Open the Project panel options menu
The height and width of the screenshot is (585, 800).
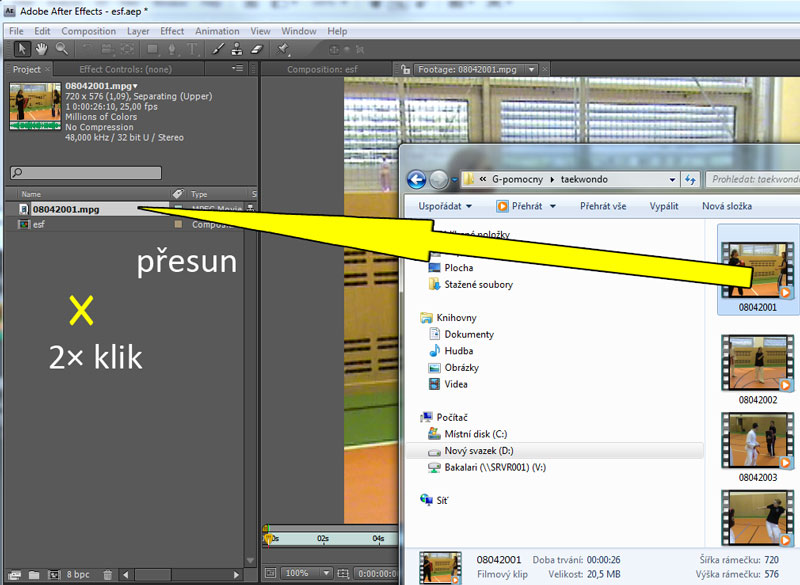click(237, 69)
